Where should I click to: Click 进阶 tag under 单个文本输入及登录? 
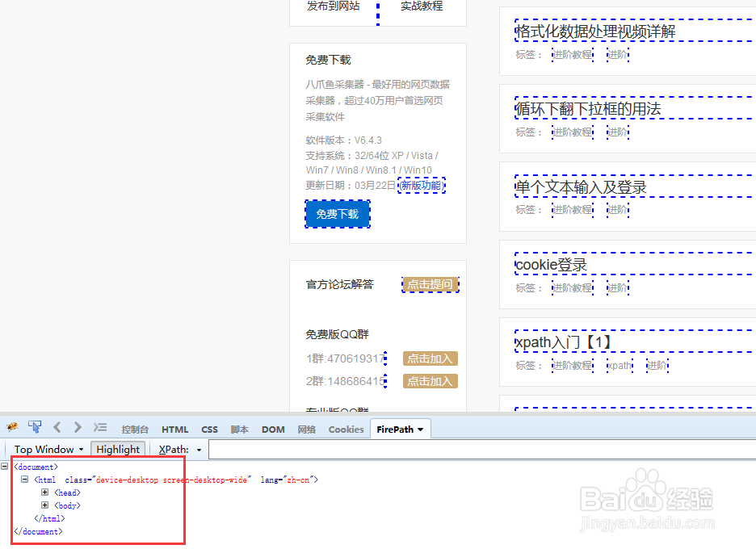tap(618, 210)
